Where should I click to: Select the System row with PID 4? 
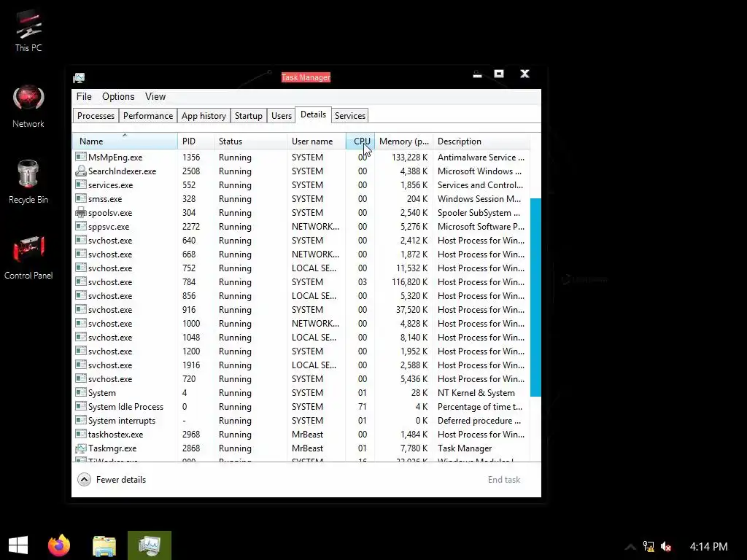point(301,393)
